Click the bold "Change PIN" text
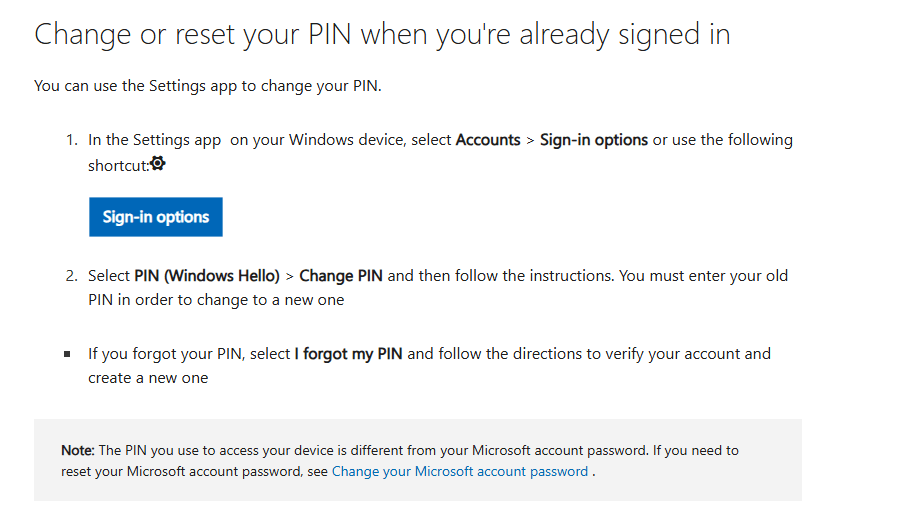 click(x=341, y=276)
